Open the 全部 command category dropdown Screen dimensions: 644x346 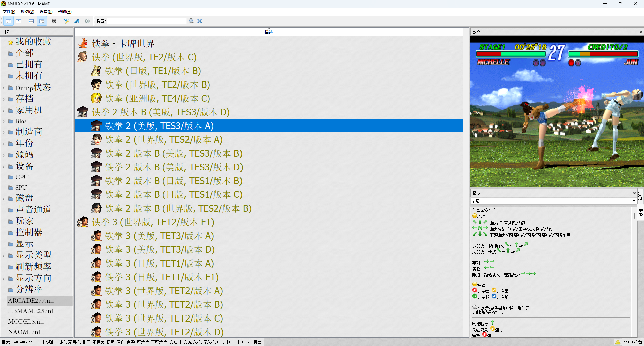[x=553, y=201]
